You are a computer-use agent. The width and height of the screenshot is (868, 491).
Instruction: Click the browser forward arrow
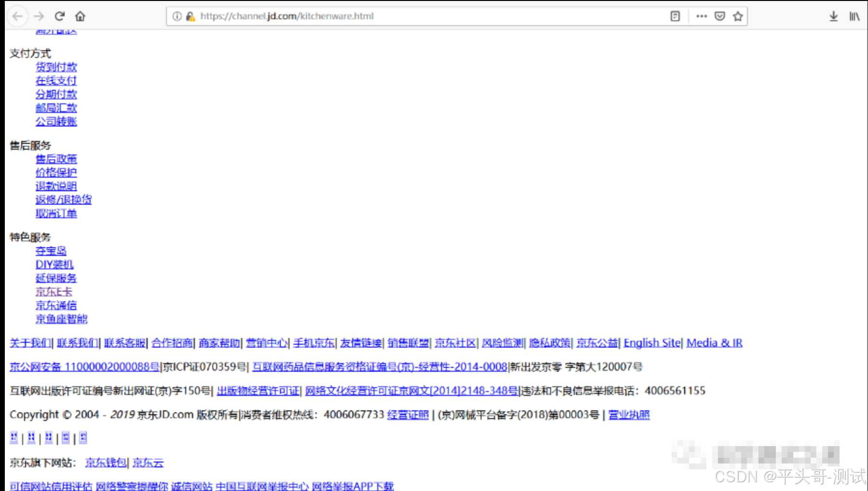coord(39,16)
